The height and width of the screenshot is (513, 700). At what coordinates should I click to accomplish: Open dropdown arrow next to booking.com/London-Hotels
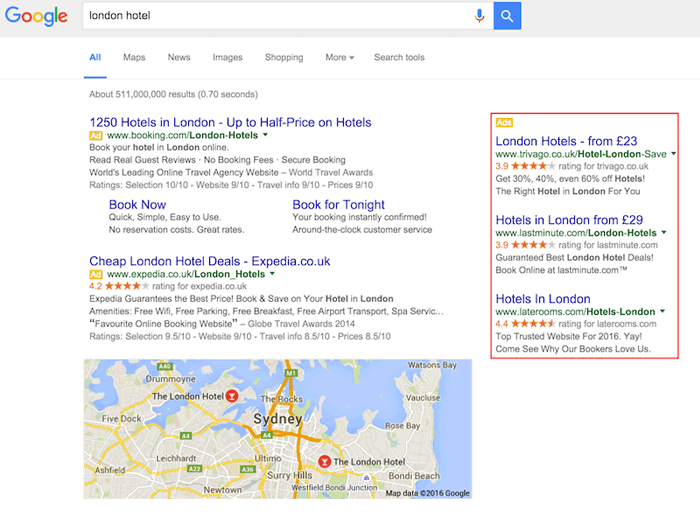pyautogui.click(x=266, y=134)
